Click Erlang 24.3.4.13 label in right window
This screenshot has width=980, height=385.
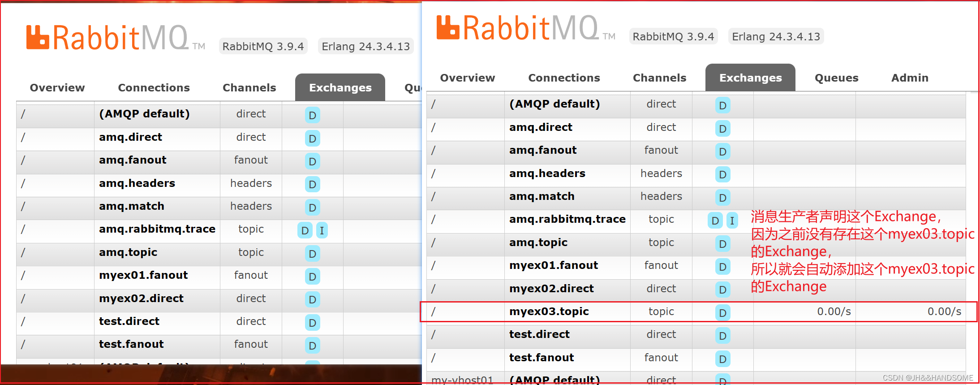(776, 37)
